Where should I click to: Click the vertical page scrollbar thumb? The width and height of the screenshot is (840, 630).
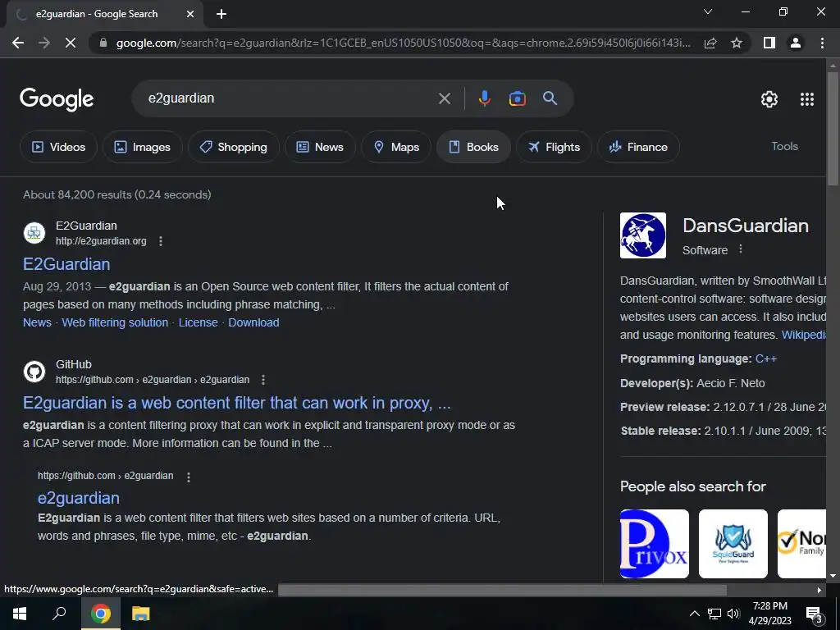pyautogui.click(x=833, y=129)
